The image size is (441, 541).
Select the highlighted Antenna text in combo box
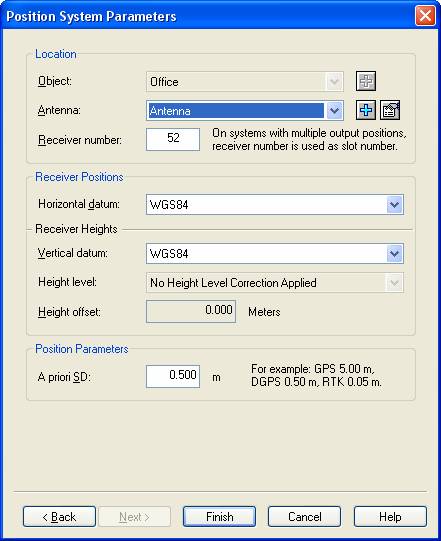pyautogui.click(x=170, y=111)
